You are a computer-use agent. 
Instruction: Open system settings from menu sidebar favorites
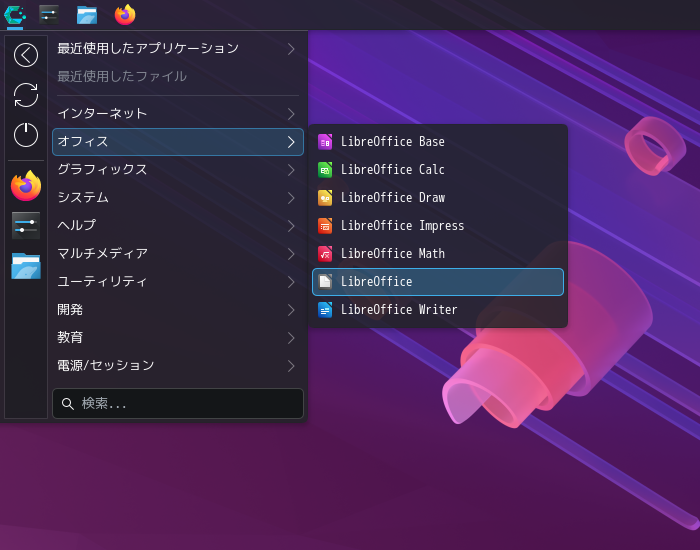pos(26,225)
